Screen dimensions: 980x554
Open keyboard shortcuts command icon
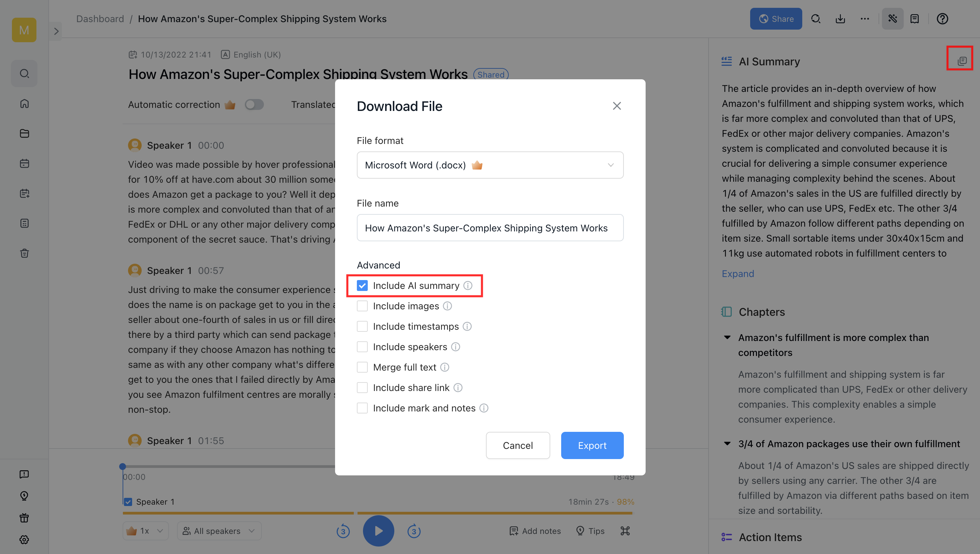click(x=625, y=531)
